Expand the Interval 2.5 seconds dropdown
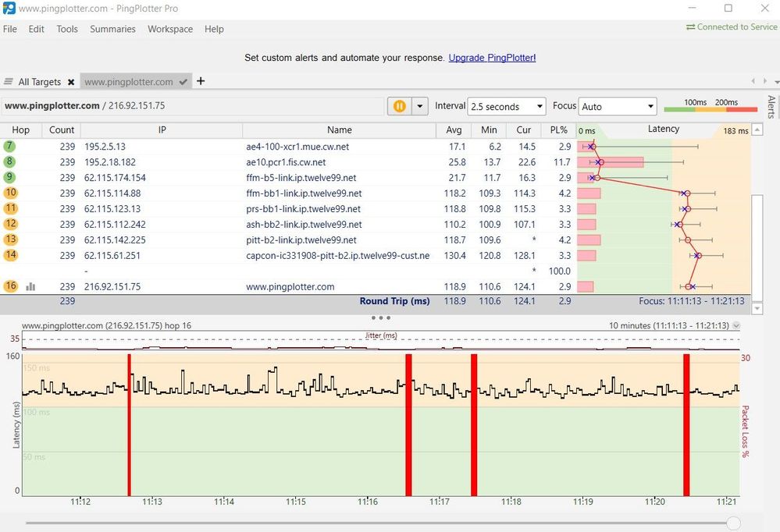Viewport: 780px width, 532px height. pyautogui.click(x=506, y=107)
